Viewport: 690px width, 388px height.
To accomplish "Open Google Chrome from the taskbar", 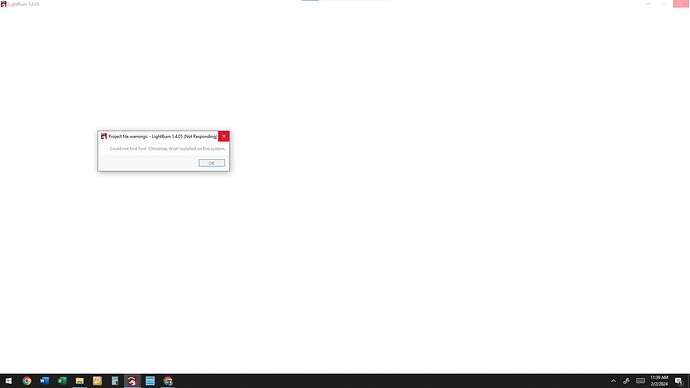I will pyautogui.click(x=27, y=381).
